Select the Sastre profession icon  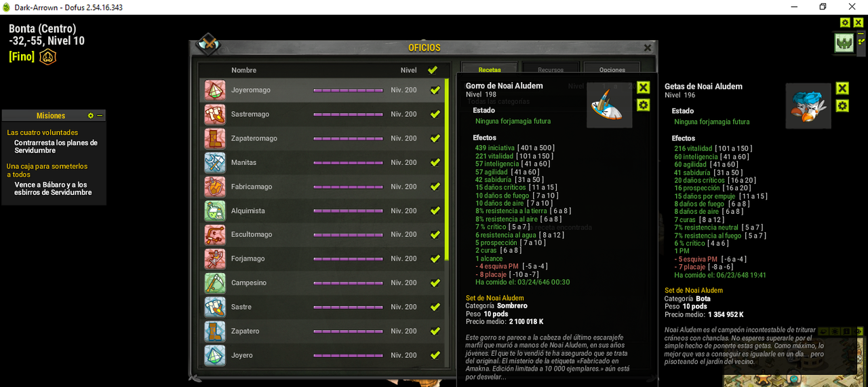click(x=215, y=307)
